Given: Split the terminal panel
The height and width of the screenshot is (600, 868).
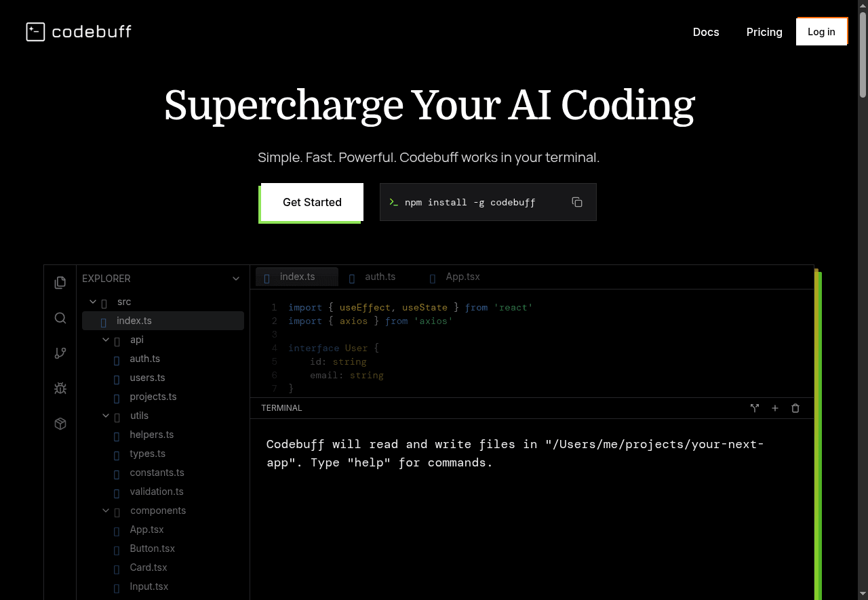Looking at the screenshot, I should pos(755,408).
